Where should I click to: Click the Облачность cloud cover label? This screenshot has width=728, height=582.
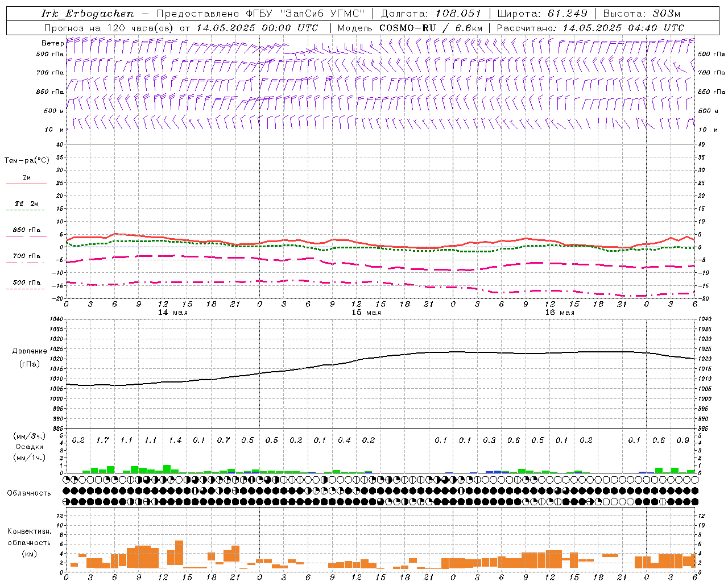29,493
